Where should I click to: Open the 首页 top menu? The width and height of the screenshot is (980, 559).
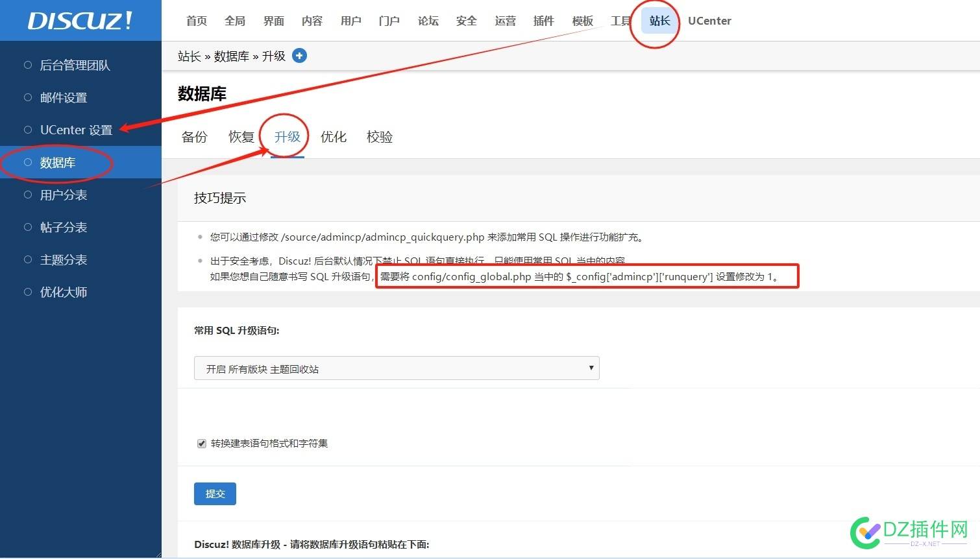[197, 21]
